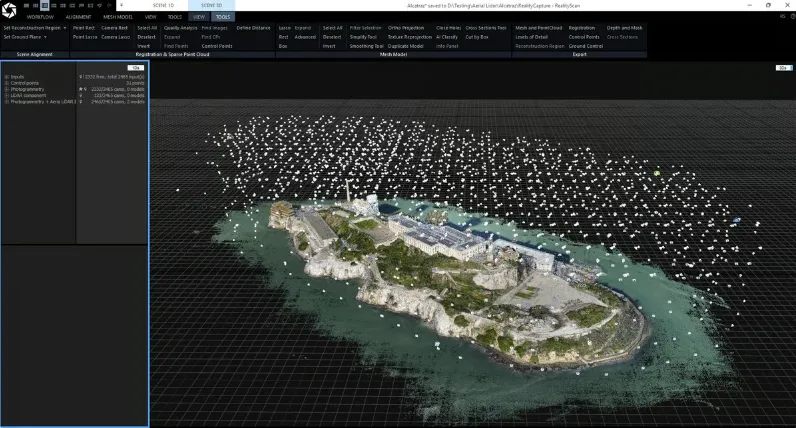Select the seventh layout icon in title bar
796x428 pixels.
point(81,6)
